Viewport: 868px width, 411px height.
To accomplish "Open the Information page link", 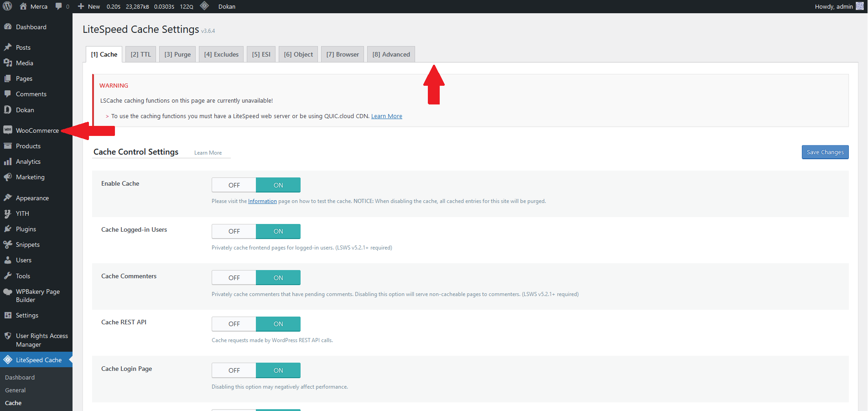I will point(262,201).
